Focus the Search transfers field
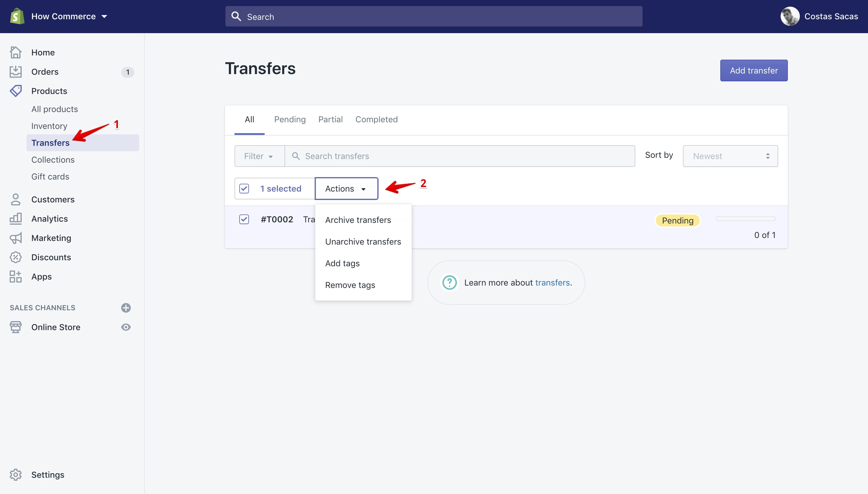The width and height of the screenshot is (868, 494). [x=460, y=156]
